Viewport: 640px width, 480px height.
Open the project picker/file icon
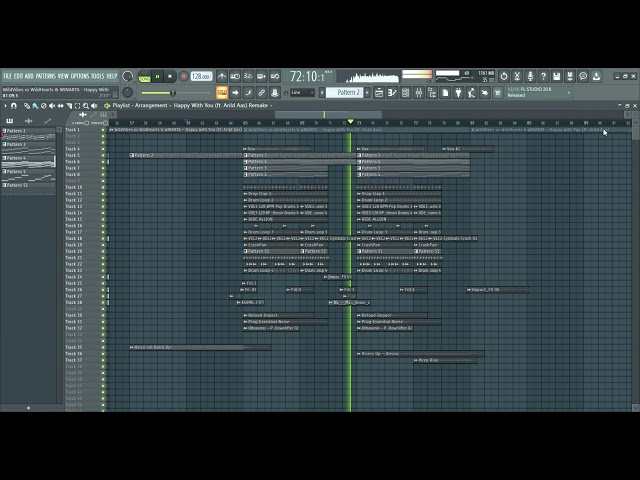(445, 93)
